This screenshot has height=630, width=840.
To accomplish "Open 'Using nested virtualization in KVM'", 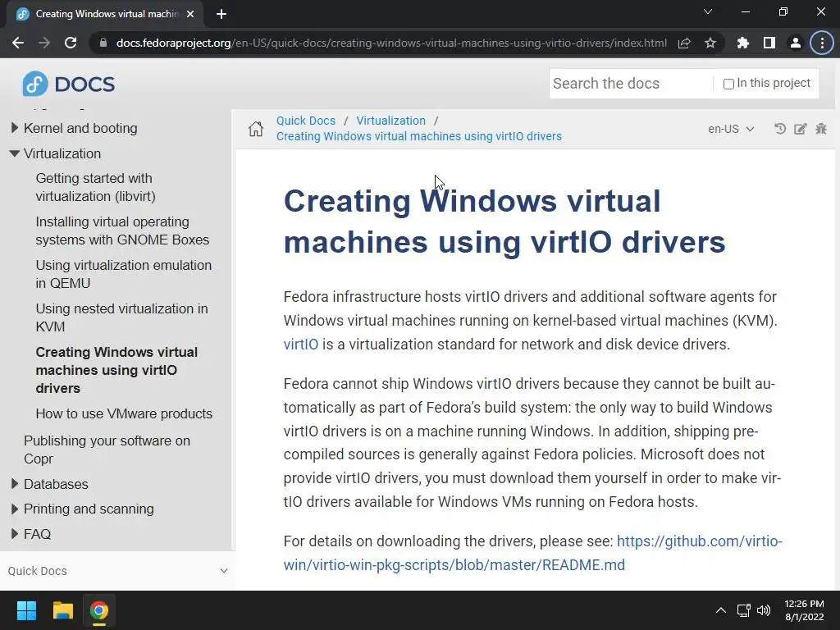I will point(121,317).
